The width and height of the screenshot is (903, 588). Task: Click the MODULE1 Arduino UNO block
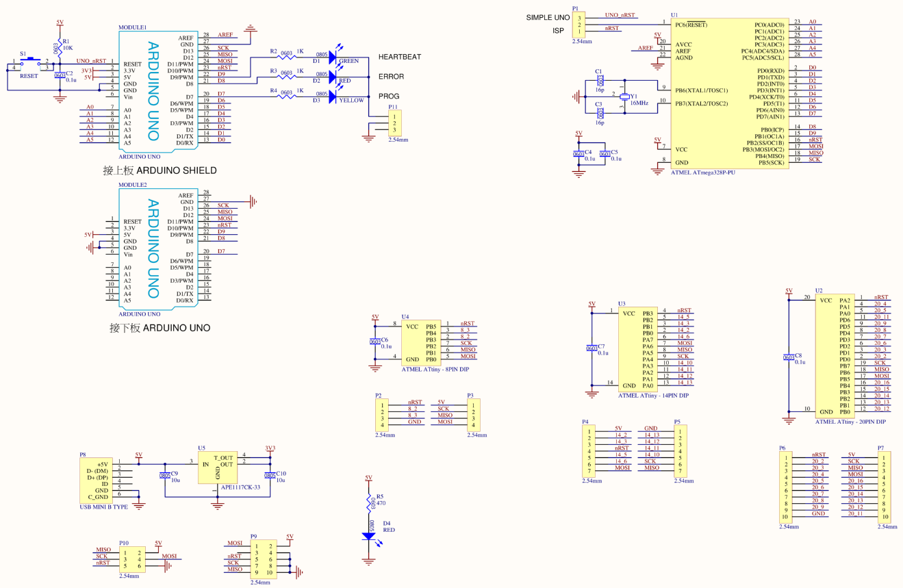pyautogui.click(x=158, y=92)
